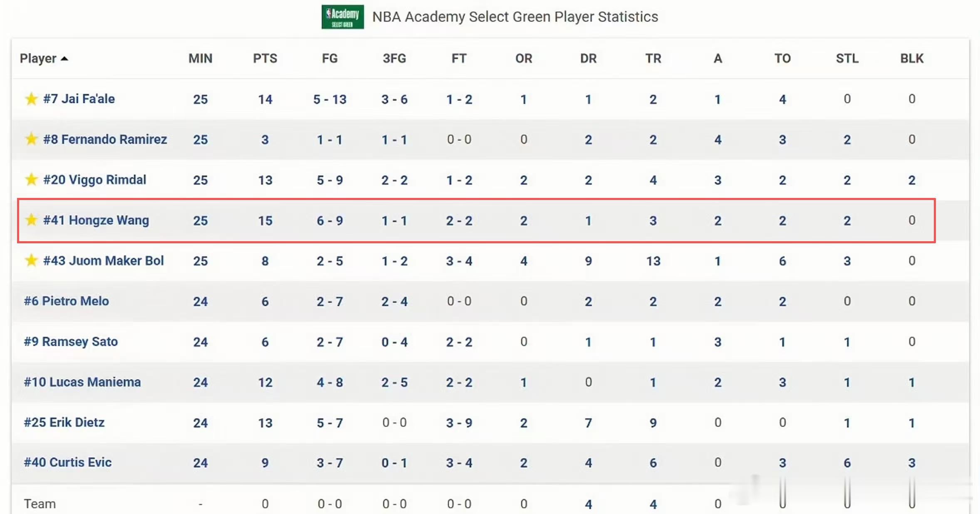980x514 pixels.
Task: Click the TR column header
Action: (653, 59)
